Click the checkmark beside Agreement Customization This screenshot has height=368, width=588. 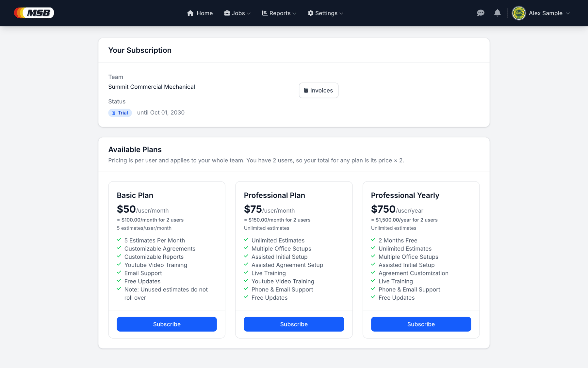[373, 272]
